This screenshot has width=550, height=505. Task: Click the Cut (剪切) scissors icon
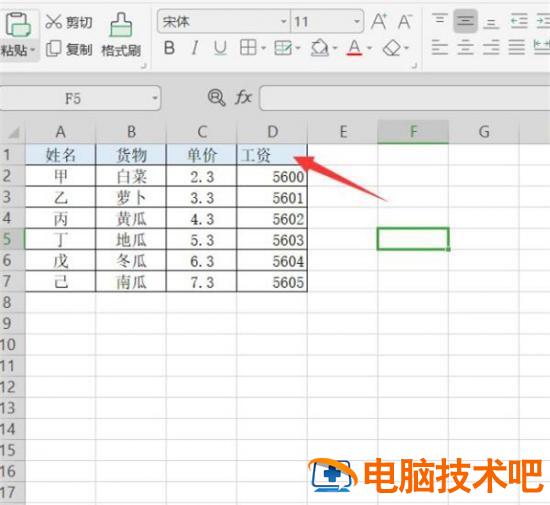pos(54,22)
